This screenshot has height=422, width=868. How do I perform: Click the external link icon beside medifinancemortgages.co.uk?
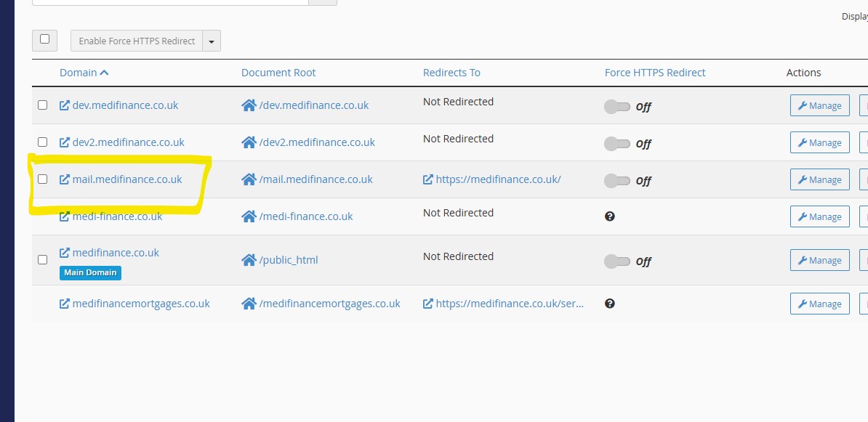(64, 303)
